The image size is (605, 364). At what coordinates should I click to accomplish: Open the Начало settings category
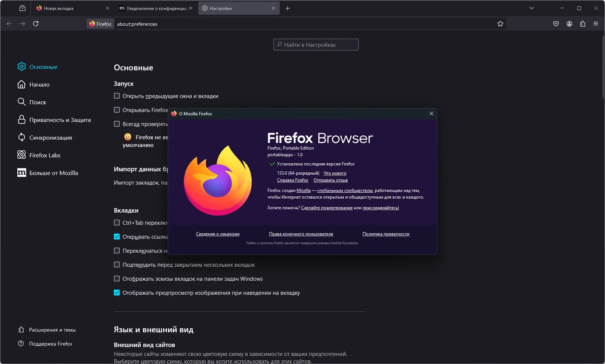[34, 84]
